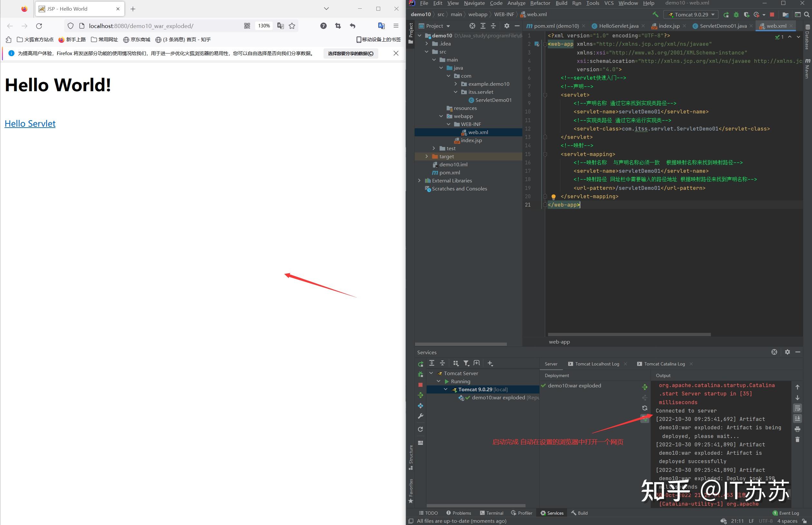
Task: Click the green Debug bug icon
Action: (736, 15)
